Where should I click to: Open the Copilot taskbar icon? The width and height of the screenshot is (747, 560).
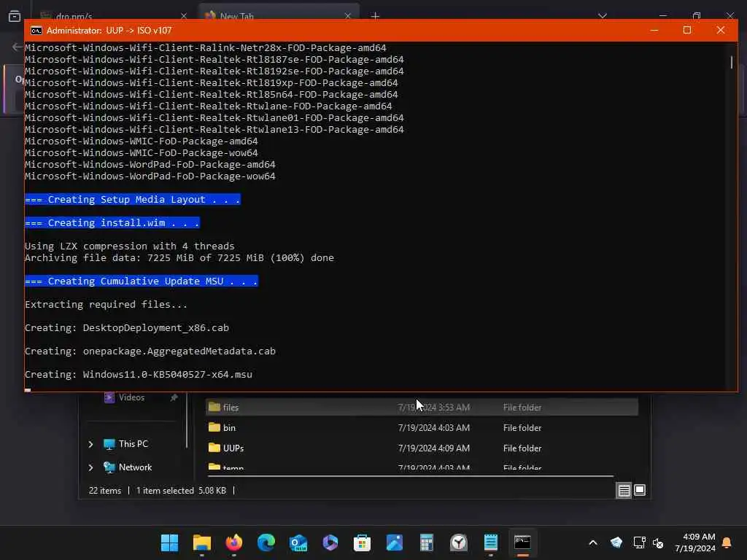pos(330,542)
